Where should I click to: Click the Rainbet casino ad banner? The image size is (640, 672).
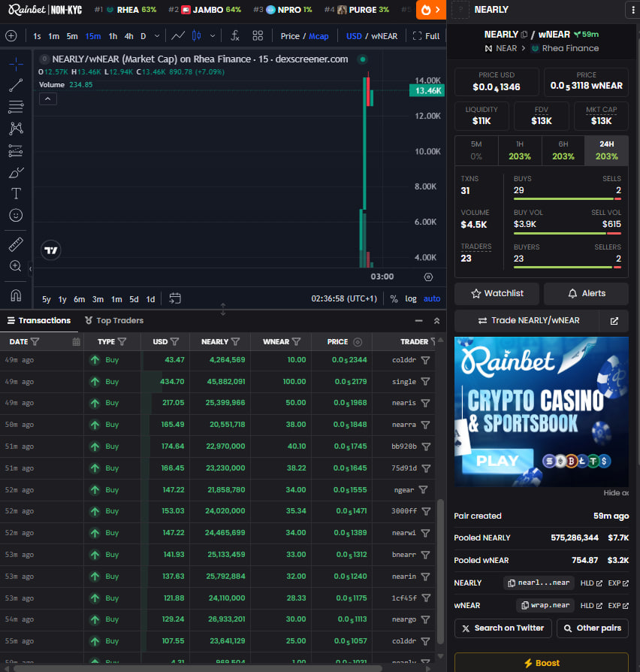click(x=542, y=411)
